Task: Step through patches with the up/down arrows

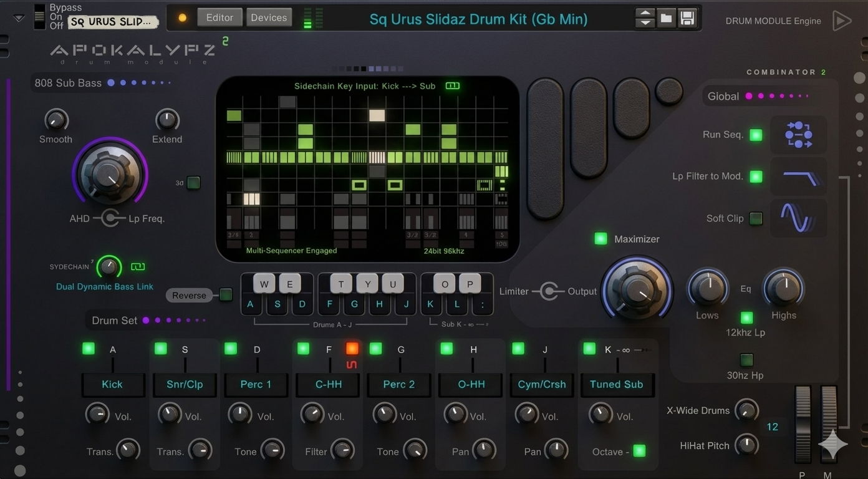Action: click(x=645, y=18)
